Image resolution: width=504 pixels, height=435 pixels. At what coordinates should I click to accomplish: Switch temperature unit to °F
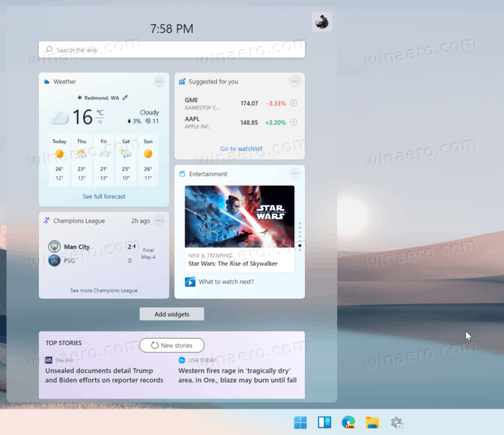tap(100, 122)
